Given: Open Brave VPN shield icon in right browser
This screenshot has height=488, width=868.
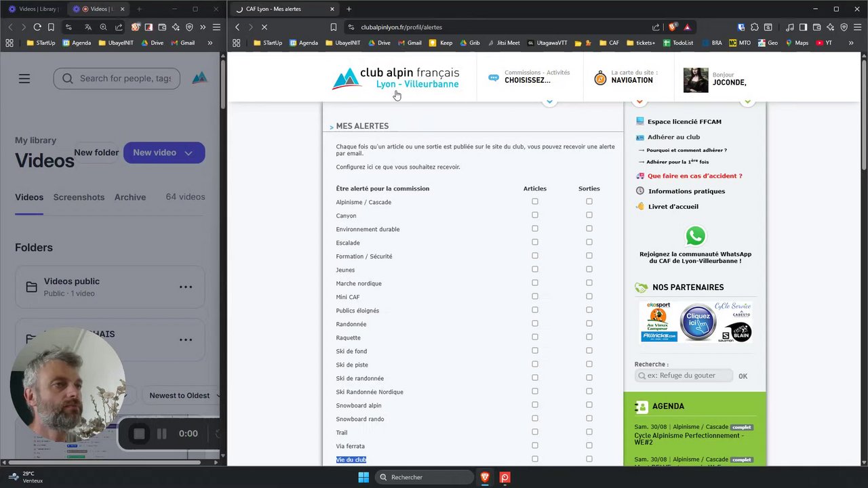Looking at the screenshot, I should (844, 27).
